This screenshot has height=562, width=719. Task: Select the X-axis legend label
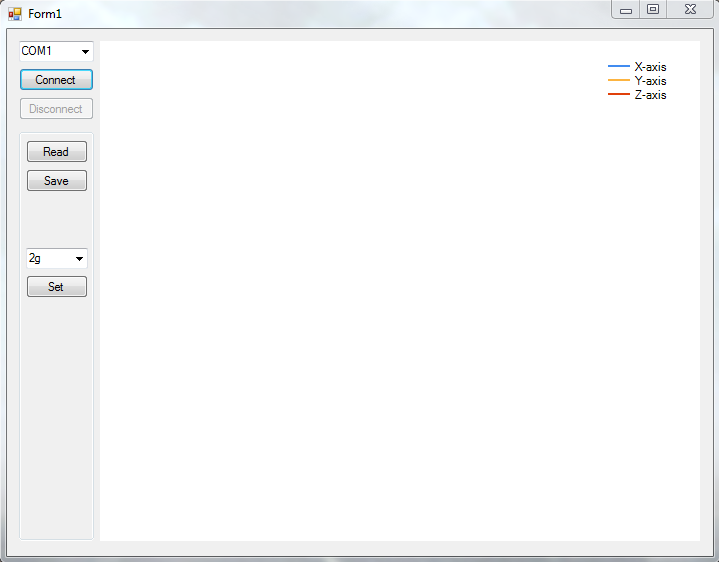650,67
